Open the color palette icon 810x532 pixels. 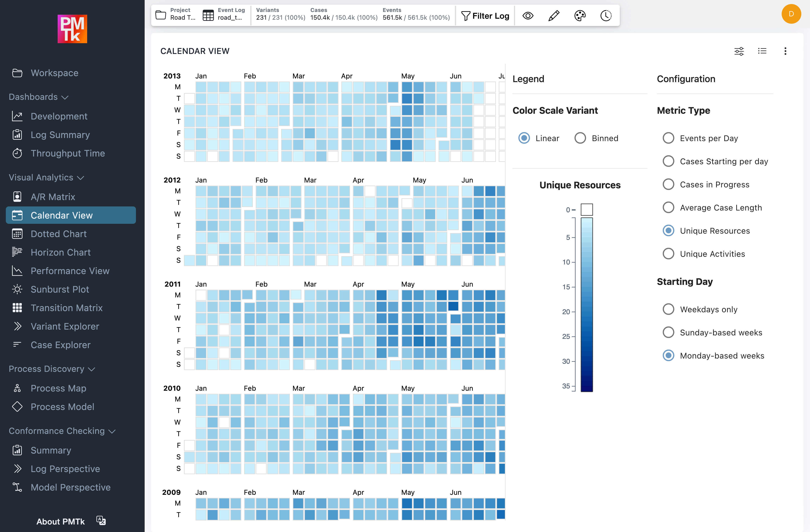coord(580,15)
